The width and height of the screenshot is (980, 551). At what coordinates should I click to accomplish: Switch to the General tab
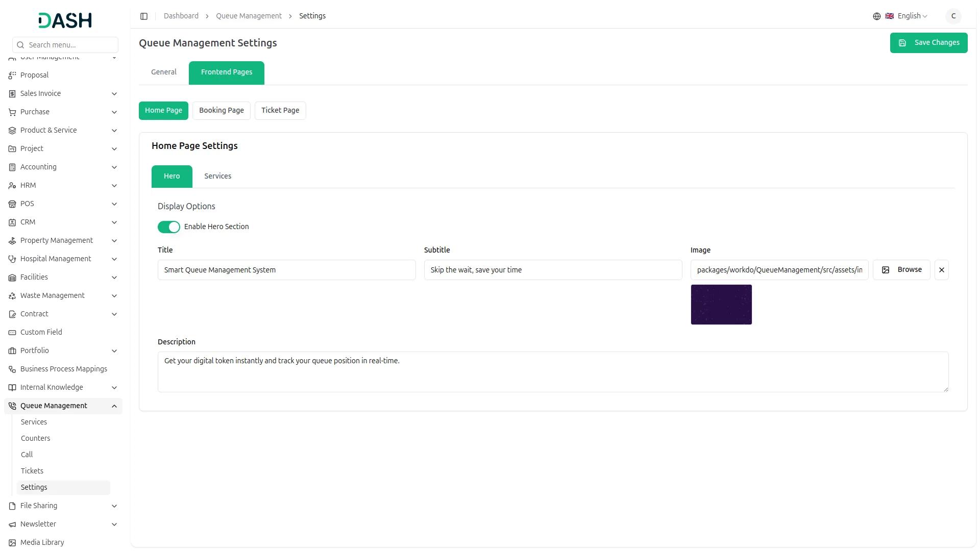163,72
